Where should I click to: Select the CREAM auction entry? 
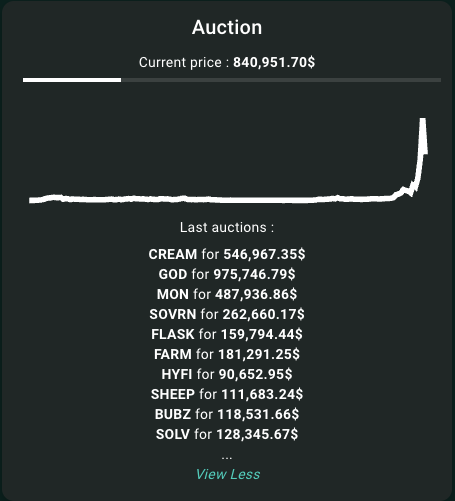click(x=227, y=254)
